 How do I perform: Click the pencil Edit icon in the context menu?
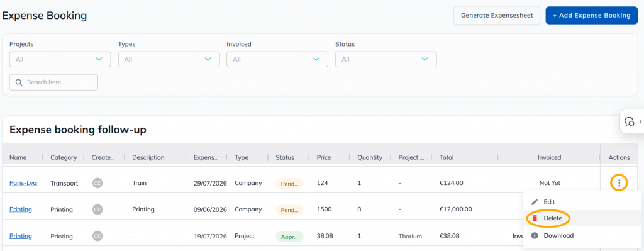535,202
